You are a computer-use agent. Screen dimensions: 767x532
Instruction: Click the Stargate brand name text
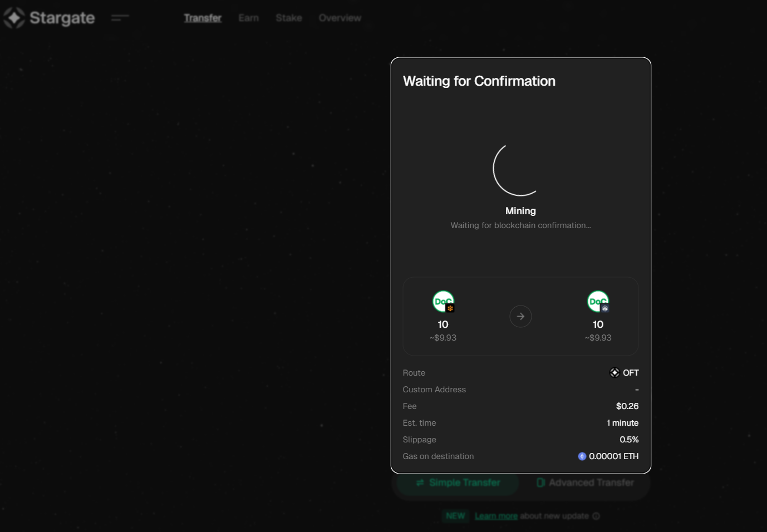62,18
